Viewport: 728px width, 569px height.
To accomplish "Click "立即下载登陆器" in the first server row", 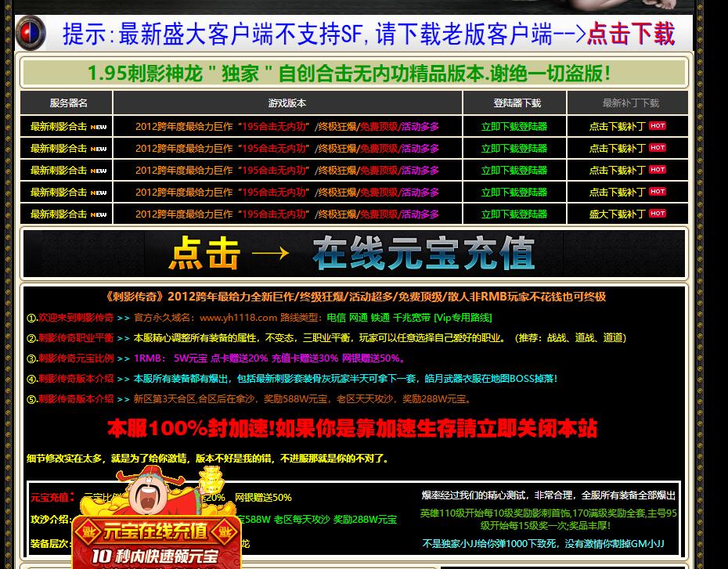I will [x=514, y=126].
